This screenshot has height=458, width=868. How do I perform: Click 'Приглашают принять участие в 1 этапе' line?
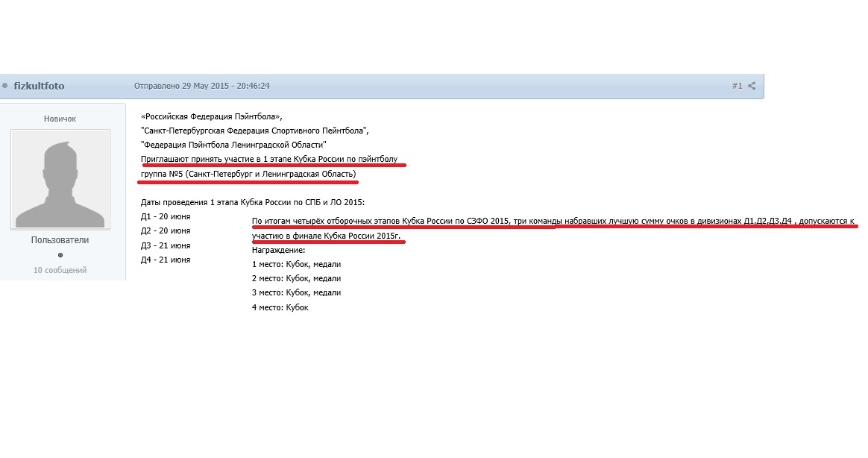tap(269, 159)
